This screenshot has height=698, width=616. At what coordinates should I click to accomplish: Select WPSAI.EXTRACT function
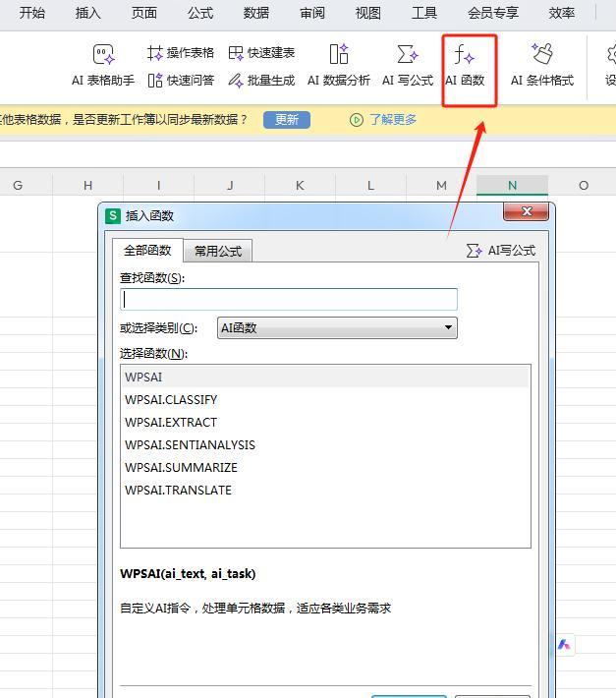pos(325,423)
